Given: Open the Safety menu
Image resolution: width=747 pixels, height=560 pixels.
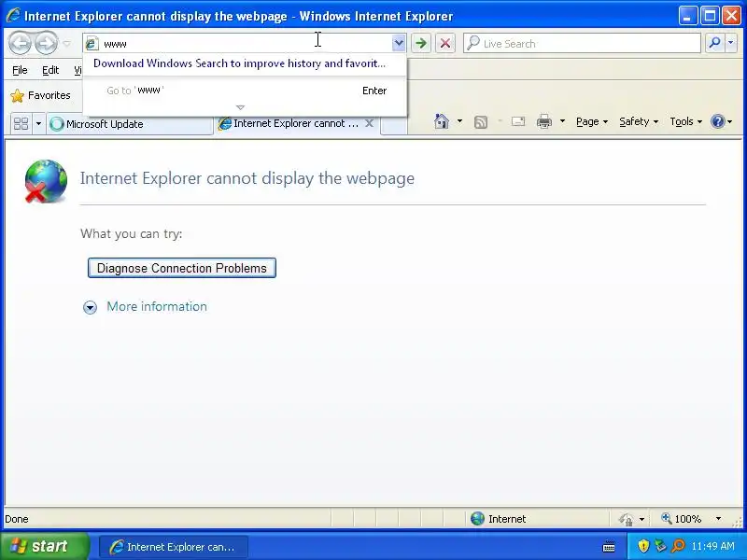Looking at the screenshot, I should (639, 122).
